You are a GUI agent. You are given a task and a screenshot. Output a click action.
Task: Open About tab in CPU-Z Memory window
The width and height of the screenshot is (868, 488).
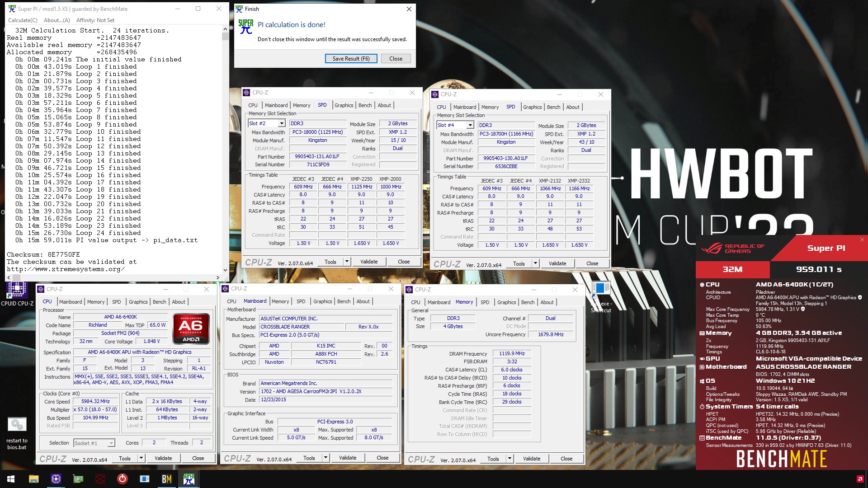547,302
